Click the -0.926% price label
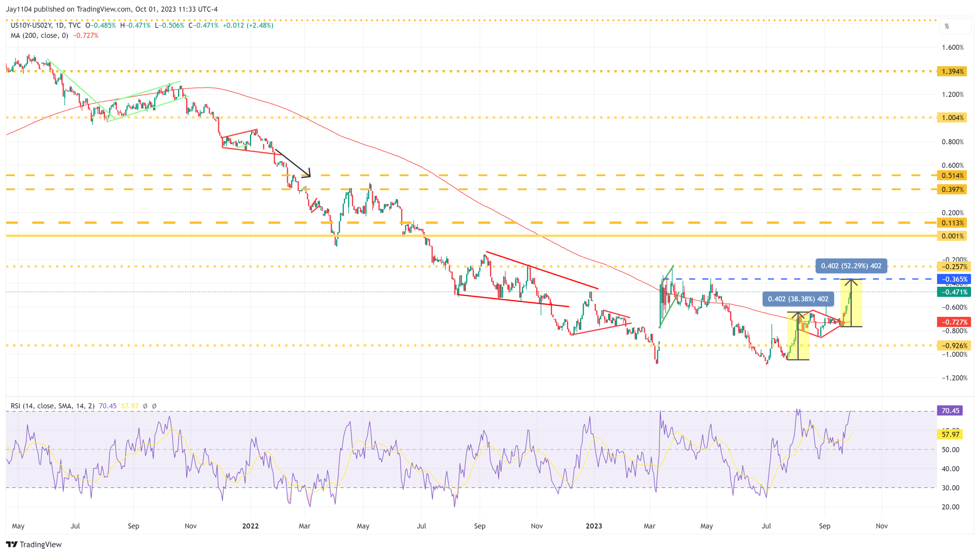 953,346
